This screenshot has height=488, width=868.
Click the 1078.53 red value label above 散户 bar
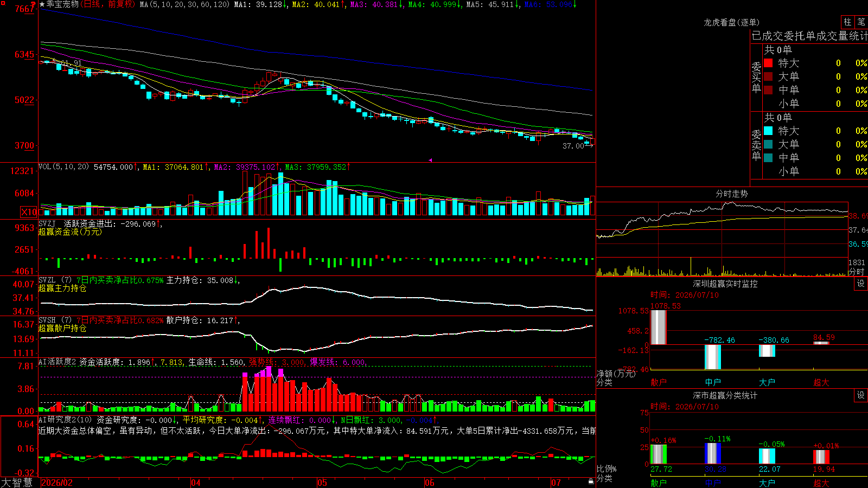[666, 306]
